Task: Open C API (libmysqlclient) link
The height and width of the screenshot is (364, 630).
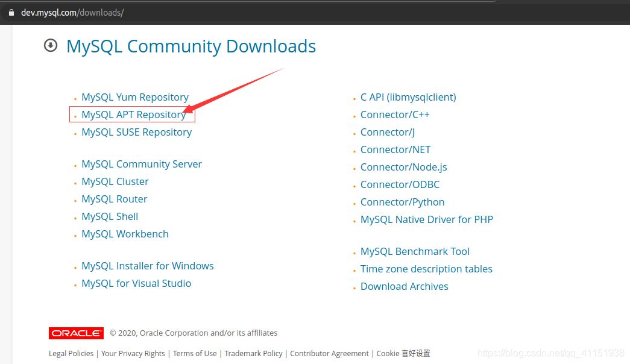Action: (408, 97)
